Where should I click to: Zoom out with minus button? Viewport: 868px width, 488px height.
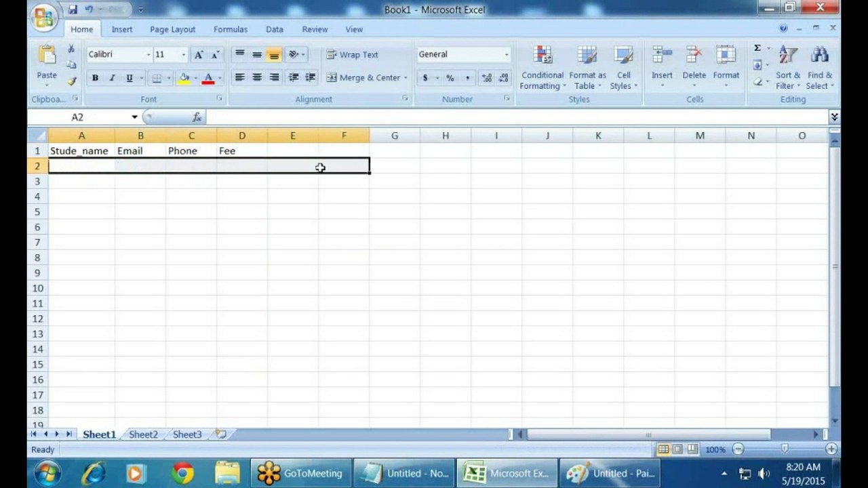click(738, 449)
